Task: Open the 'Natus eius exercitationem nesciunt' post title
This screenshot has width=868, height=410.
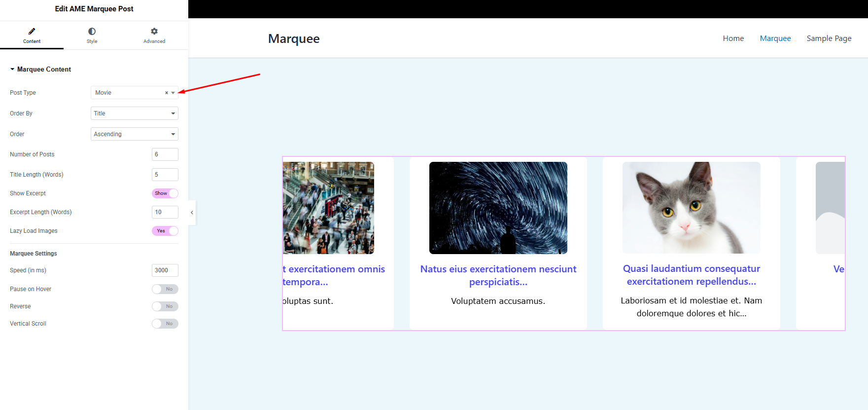Action: (498, 275)
